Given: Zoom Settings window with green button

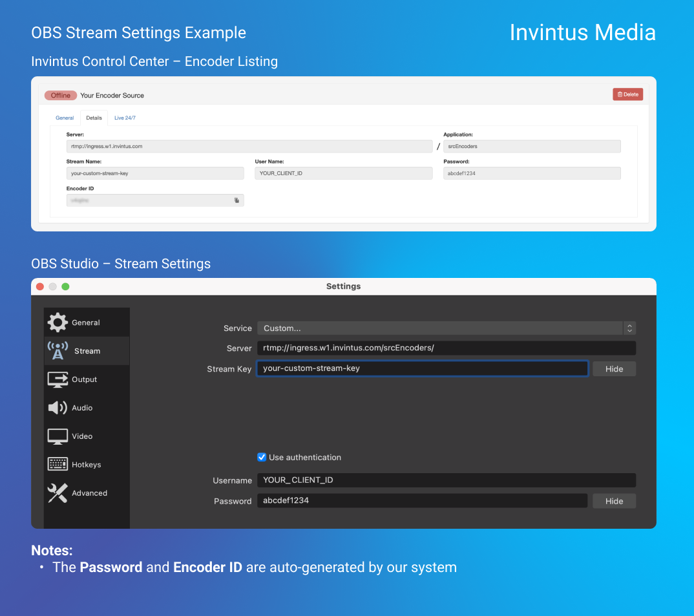Looking at the screenshot, I should click(65, 286).
